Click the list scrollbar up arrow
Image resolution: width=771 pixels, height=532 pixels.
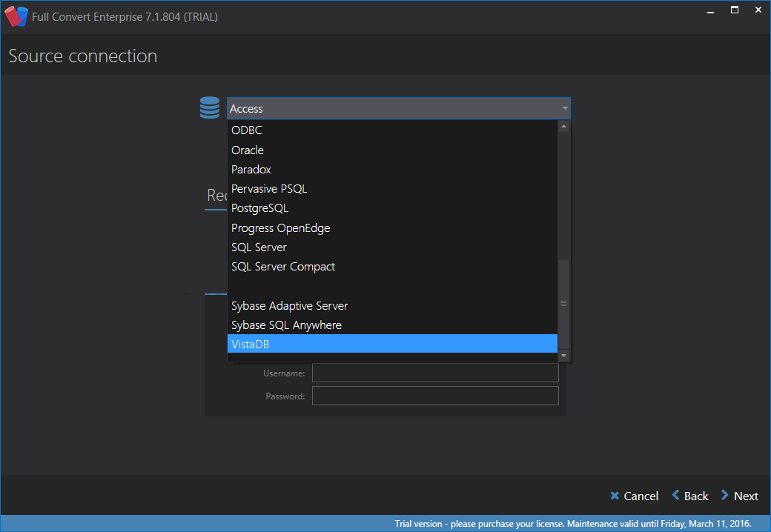(564, 127)
